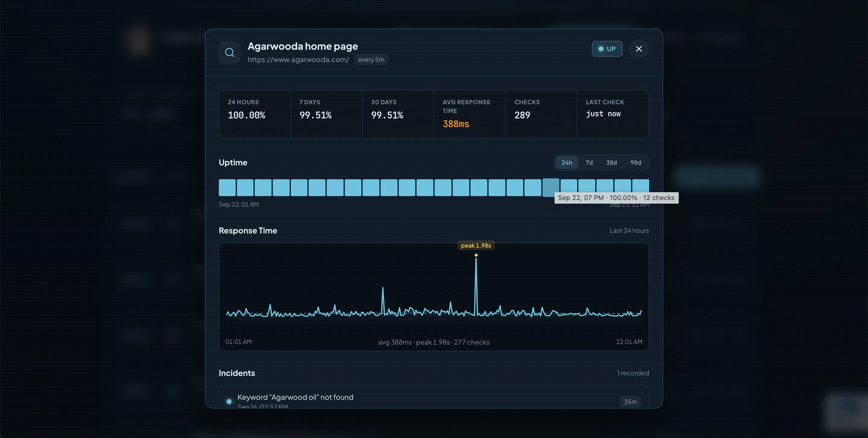Select the 24h uptime range tab

point(566,163)
